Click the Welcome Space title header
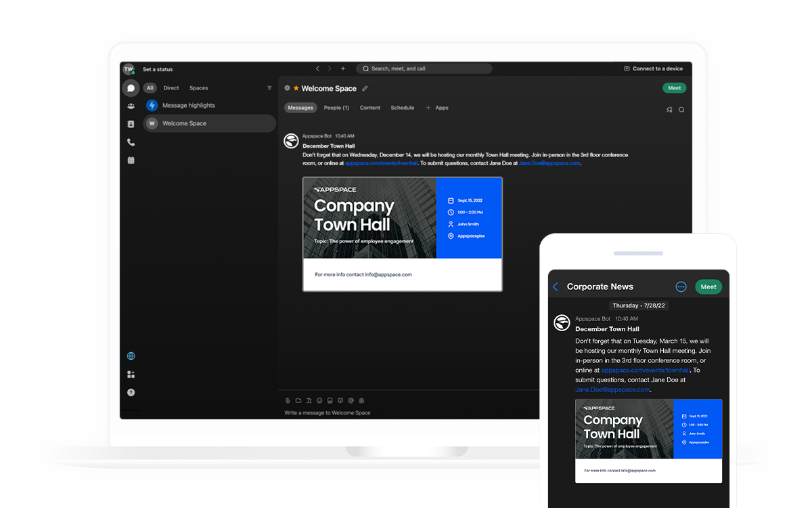This screenshot has height=508, width=812. tap(329, 88)
